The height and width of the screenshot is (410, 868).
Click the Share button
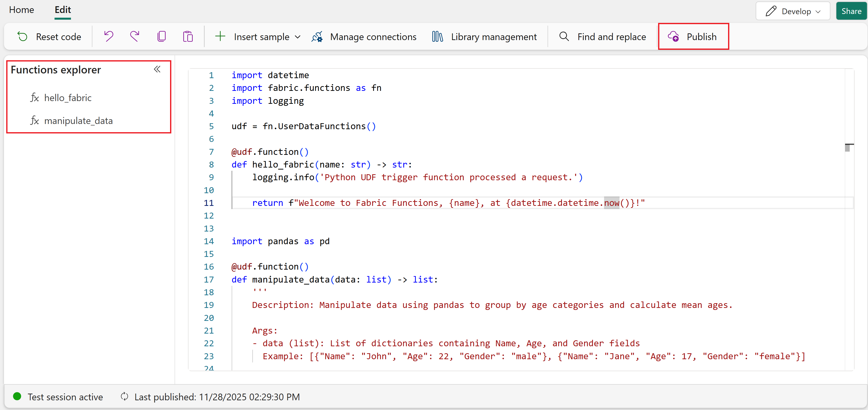coord(851,11)
